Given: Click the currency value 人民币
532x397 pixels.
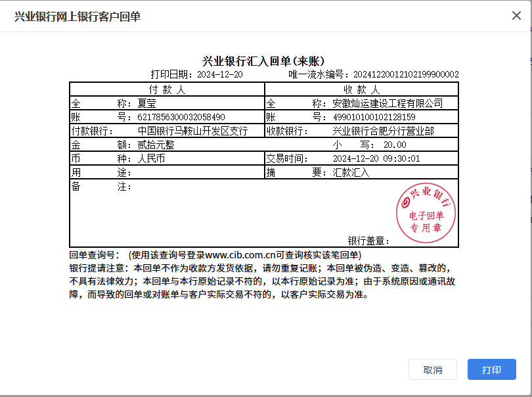Looking at the screenshot, I should (151, 158).
